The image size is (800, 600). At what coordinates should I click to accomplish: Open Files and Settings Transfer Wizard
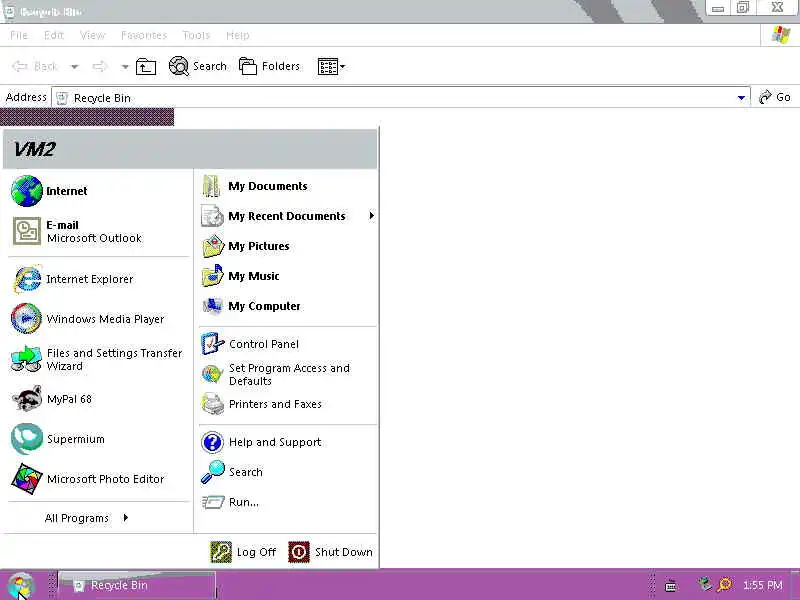(99, 359)
